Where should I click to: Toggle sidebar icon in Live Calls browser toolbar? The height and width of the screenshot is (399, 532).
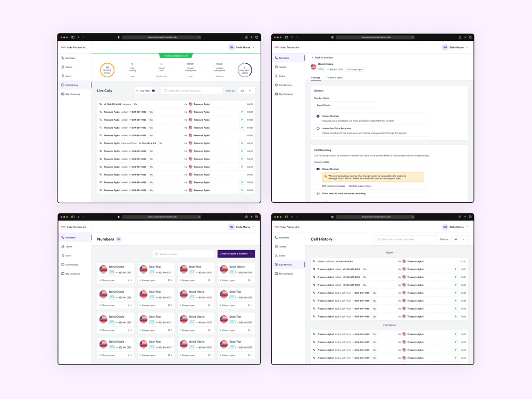tap(72, 37)
